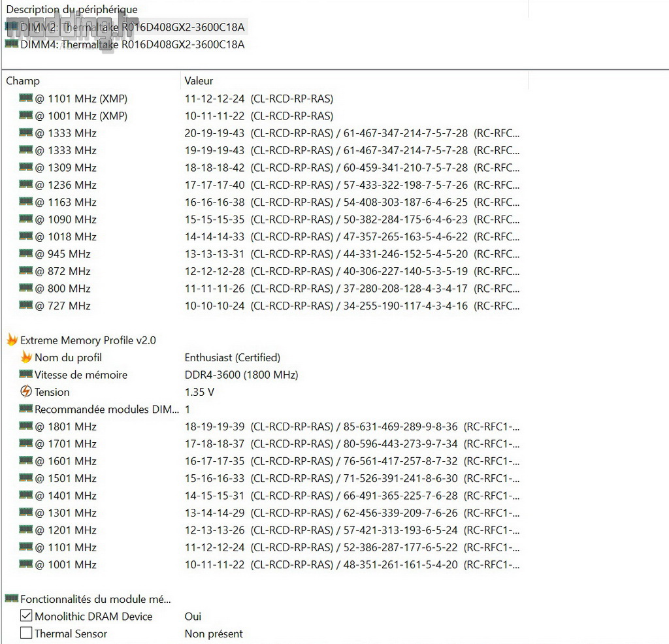Select the Fonctionnalités du module mé... heading
Image resolution: width=669 pixels, height=644 pixels.
(95, 599)
